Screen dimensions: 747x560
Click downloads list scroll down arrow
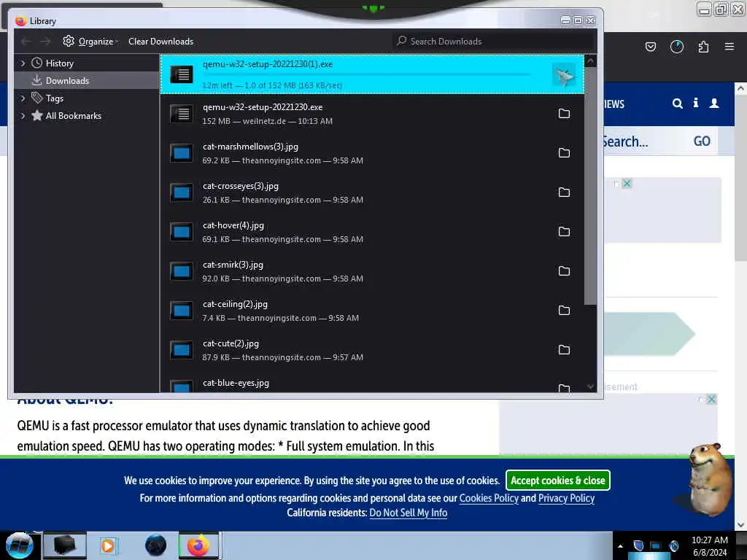(590, 386)
